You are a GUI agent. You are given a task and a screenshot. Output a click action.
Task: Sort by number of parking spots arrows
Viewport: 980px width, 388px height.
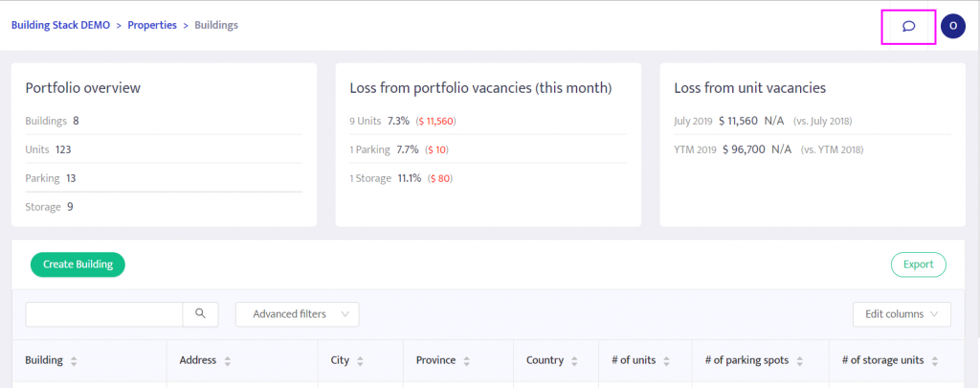coord(799,361)
